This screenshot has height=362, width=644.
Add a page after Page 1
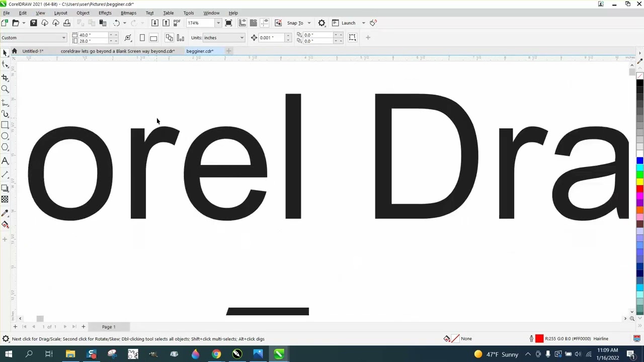(84, 327)
